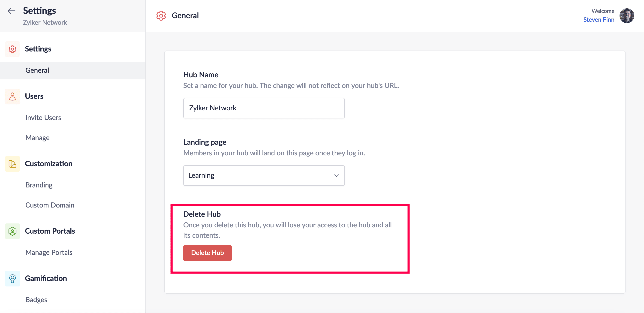Click the back arrow beside Settings

[12, 11]
